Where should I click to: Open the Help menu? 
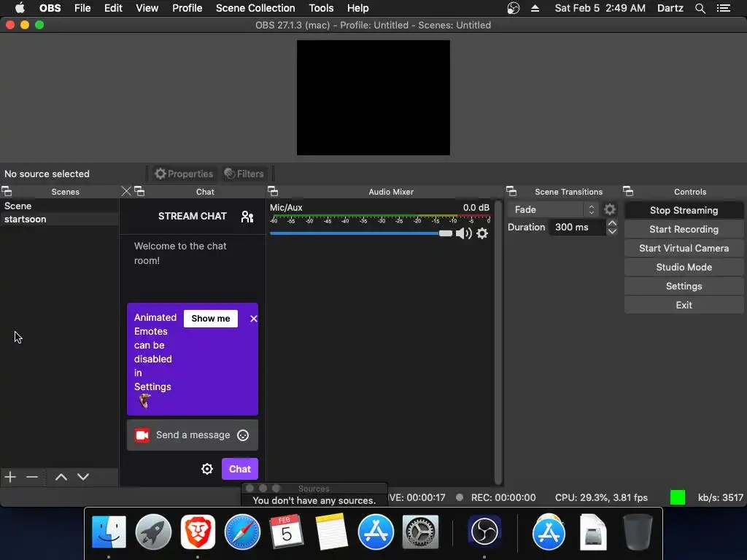click(357, 8)
